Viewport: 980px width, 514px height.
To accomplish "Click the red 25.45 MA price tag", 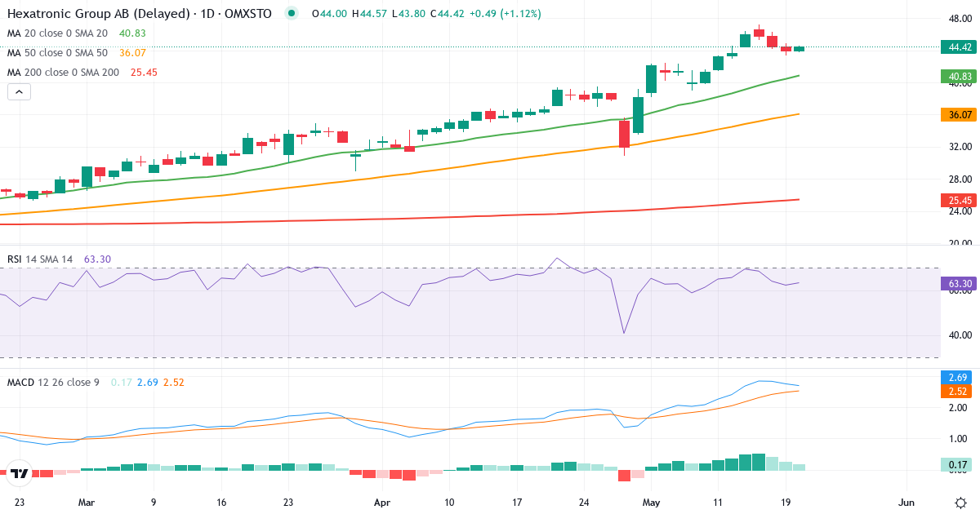I will point(960,200).
